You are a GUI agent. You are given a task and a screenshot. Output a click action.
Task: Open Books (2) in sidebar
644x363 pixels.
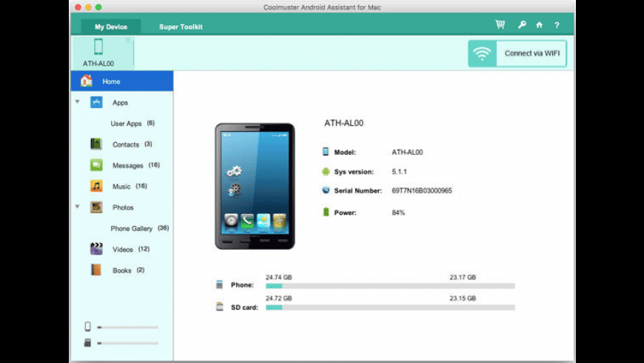tap(129, 270)
